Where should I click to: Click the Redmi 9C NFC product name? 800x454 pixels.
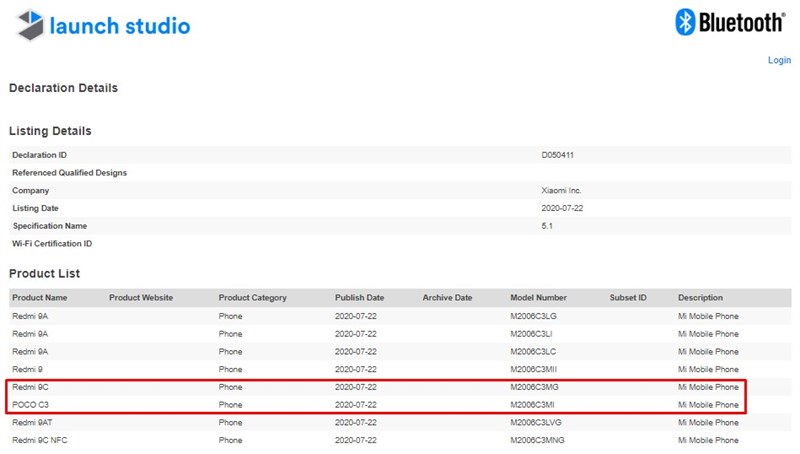tap(40, 440)
